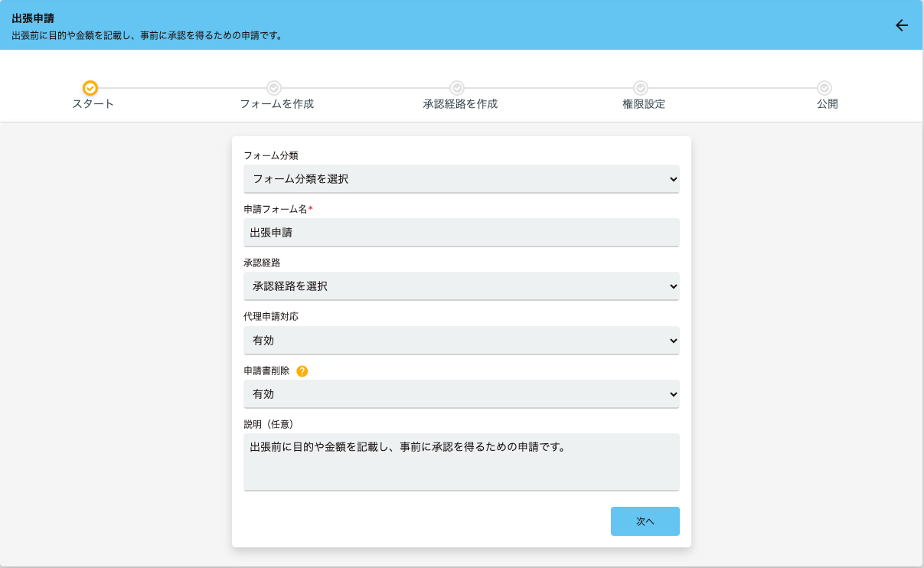Screen dimensions: 924x568
Task: Click the 申請フォーム名 text field
Action: (461, 233)
